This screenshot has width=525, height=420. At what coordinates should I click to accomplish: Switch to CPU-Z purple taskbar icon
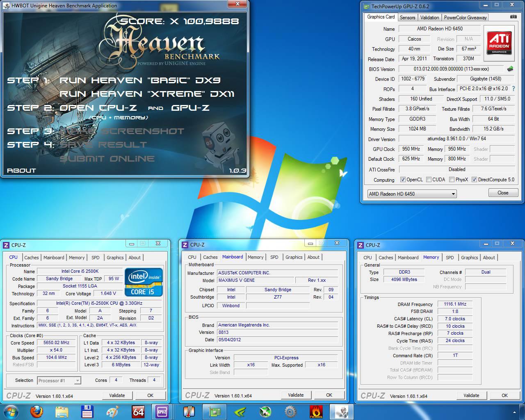click(x=162, y=411)
